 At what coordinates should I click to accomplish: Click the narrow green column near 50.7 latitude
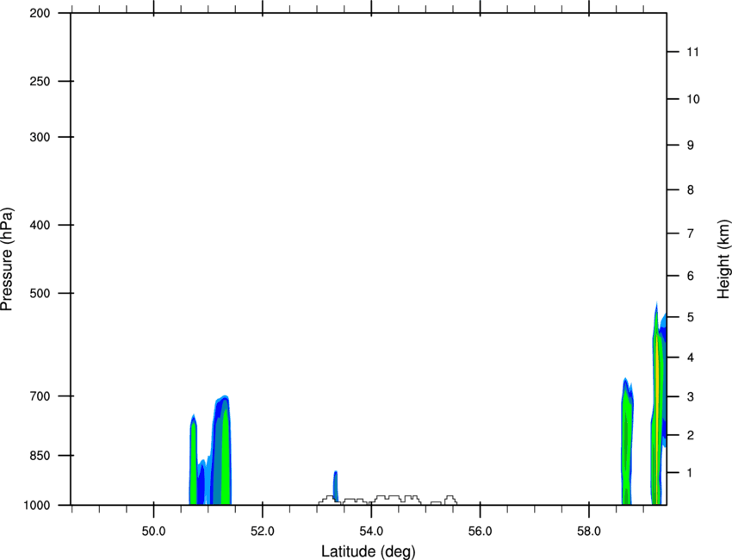pos(193,463)
